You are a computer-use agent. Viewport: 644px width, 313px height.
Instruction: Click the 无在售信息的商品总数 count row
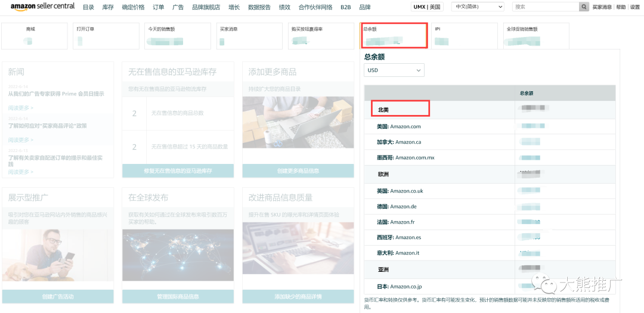click(x=178, y=113)
